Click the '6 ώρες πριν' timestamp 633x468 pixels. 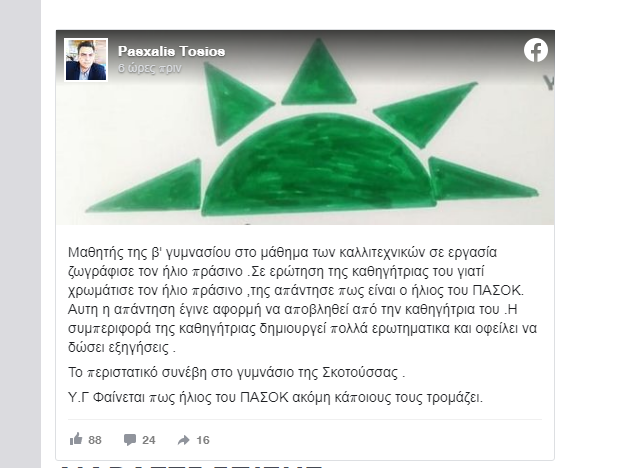150,69
